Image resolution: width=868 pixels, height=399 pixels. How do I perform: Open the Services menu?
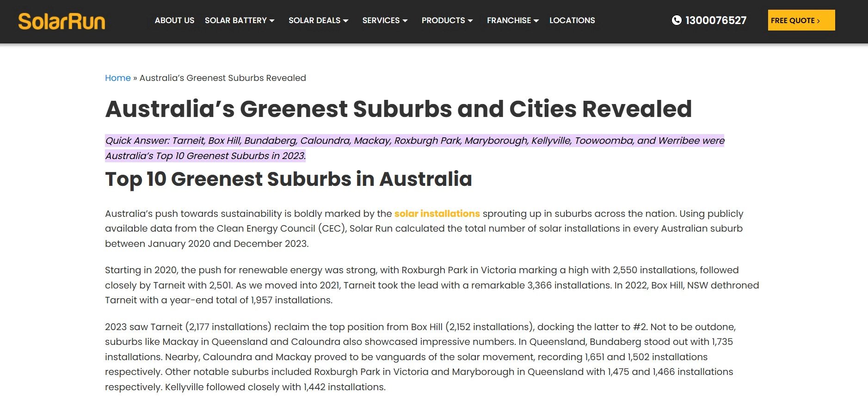click(381, 20)
